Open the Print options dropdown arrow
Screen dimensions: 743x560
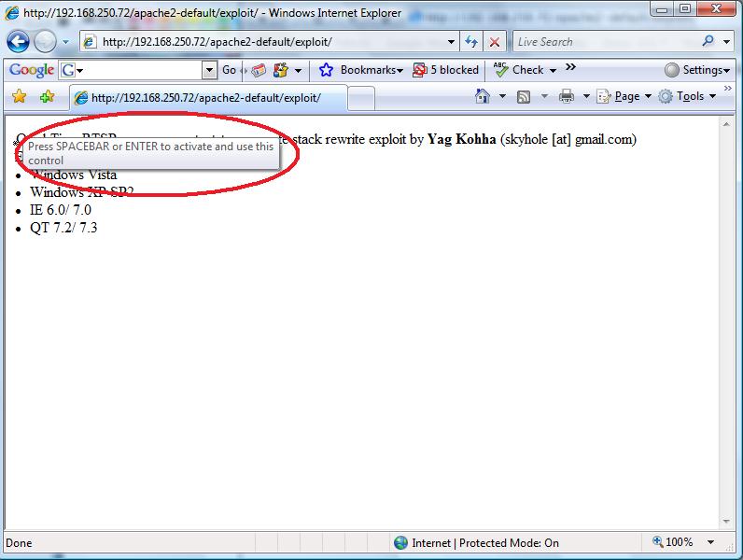[x=586, y=97]
